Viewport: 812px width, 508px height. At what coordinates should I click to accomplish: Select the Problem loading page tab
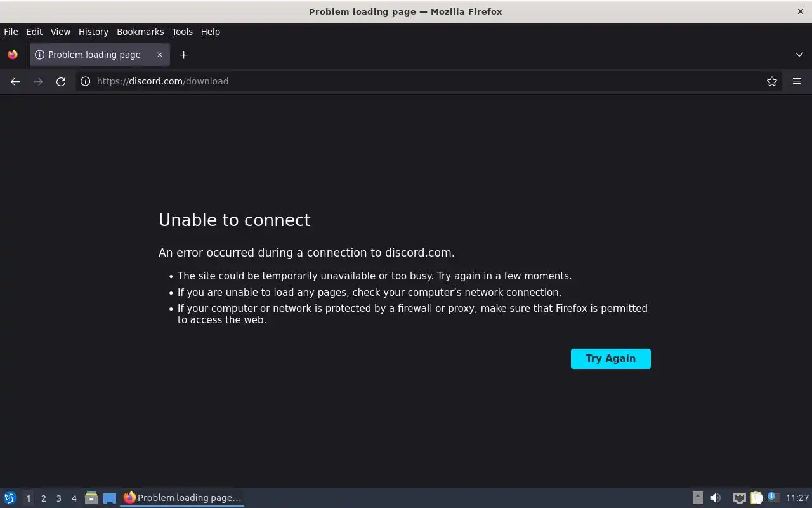click(x=100, y=55)
